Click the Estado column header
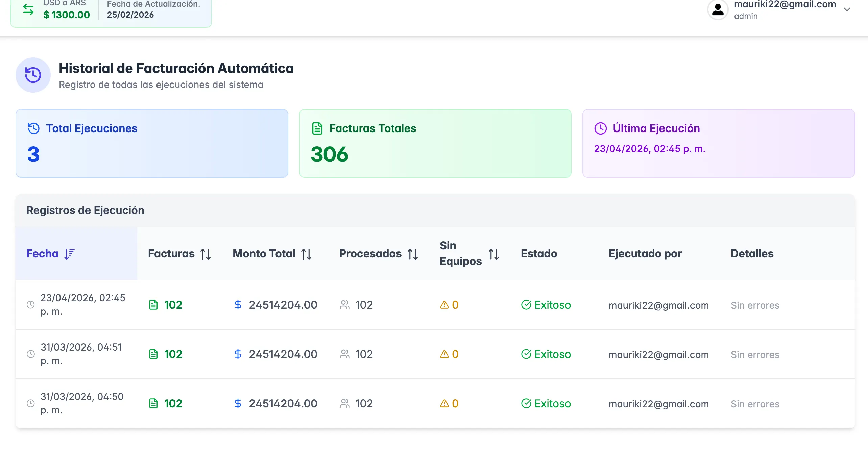Screen dimensions: 868x453 [539, 254]
